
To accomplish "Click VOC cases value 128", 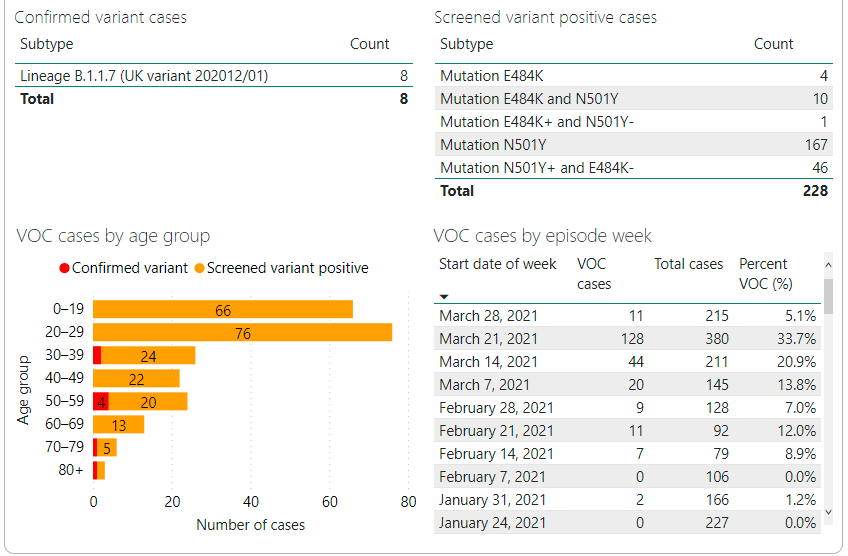I will click(632, 339).
